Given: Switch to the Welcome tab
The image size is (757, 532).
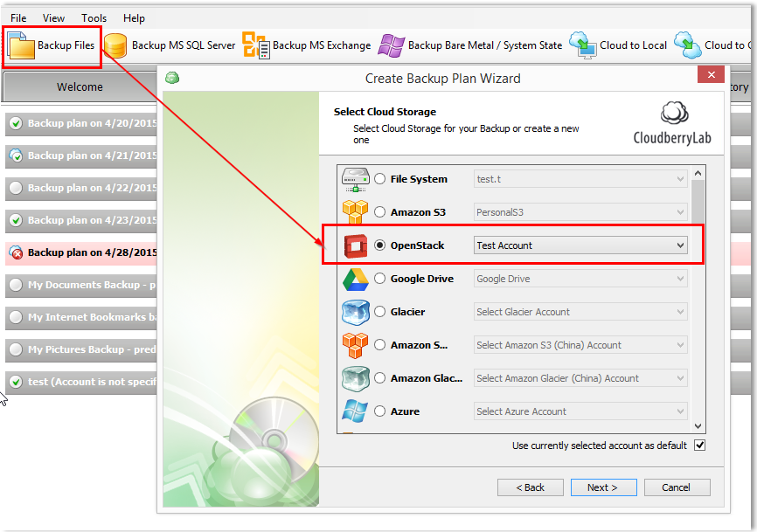Looking at the screenshot, I should pos(80,86).
